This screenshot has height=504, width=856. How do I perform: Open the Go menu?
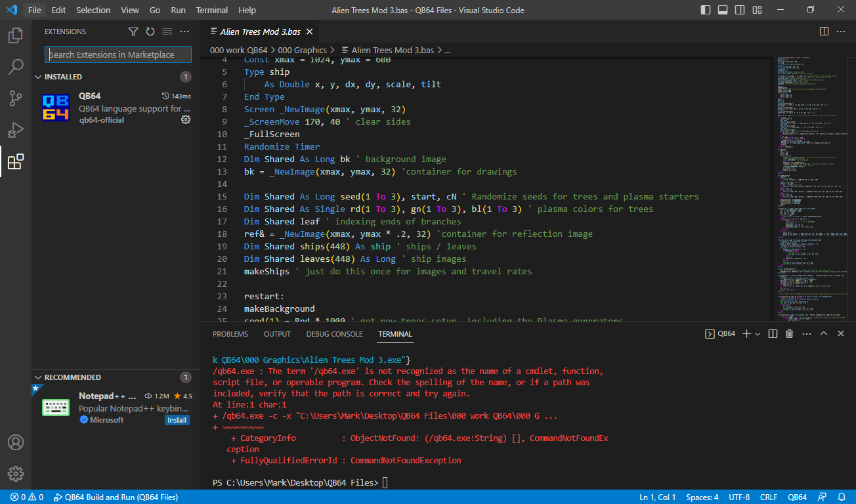155,10
